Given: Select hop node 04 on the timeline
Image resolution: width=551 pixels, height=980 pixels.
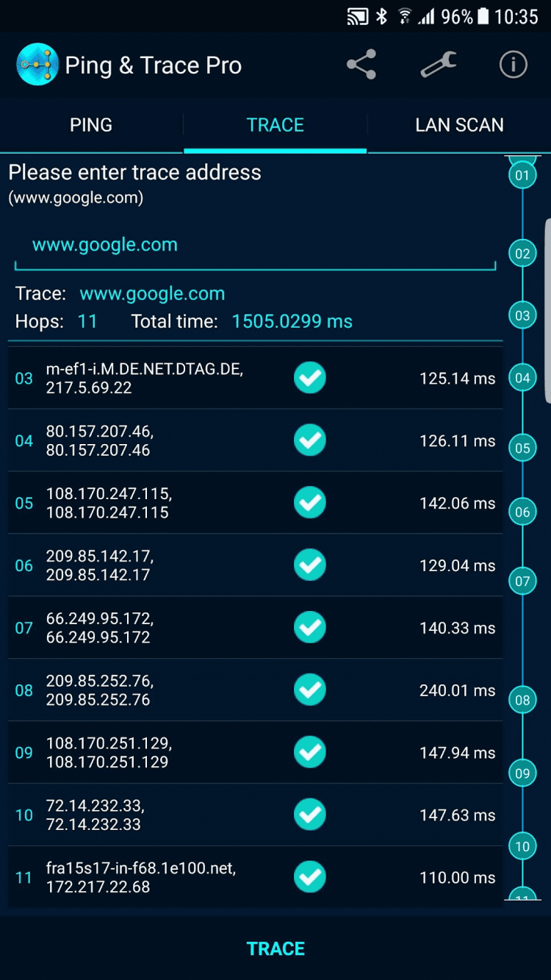Looking at the screenshot, I should coord(522,378).
